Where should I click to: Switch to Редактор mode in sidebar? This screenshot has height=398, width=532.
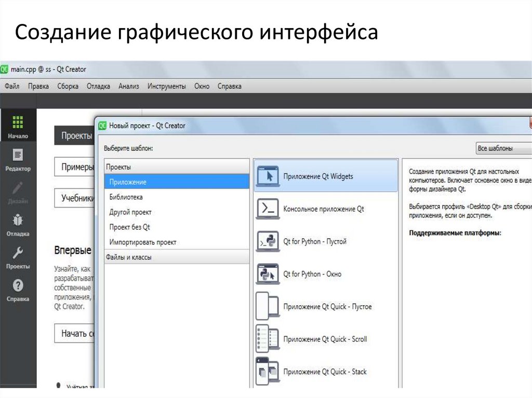(x=18, y=160)
